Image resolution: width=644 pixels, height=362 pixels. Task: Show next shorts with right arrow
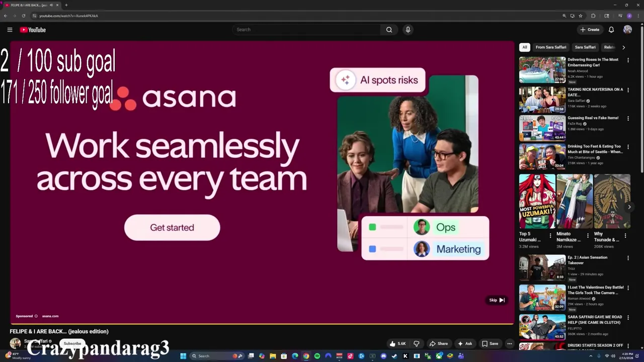click(629, 207)
